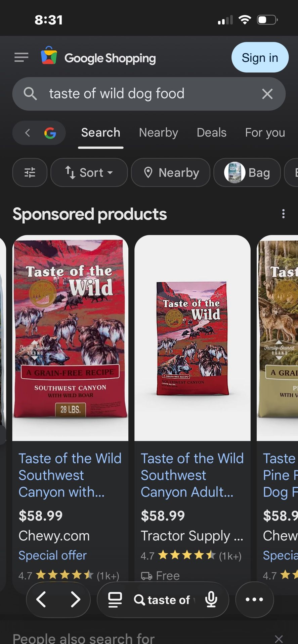This screenshot has width=298, height=644.
Task: Open the Sort options dropdown
Action: 89,172
